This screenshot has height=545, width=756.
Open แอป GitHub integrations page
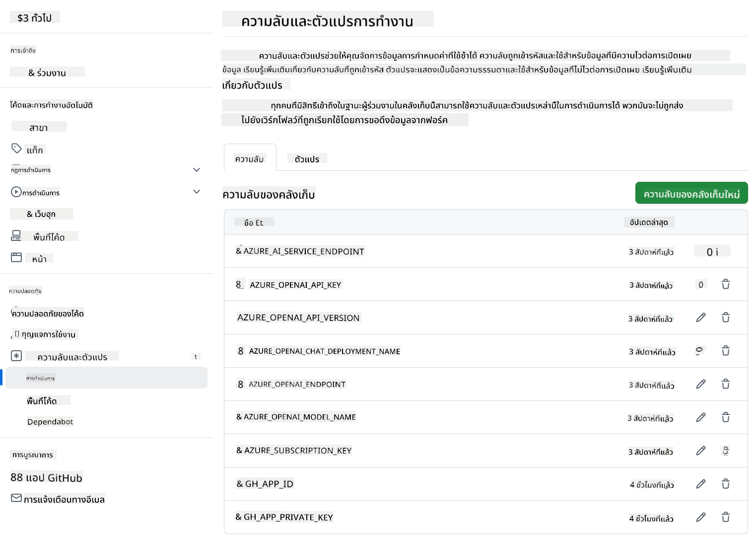(x=47, y=477)
